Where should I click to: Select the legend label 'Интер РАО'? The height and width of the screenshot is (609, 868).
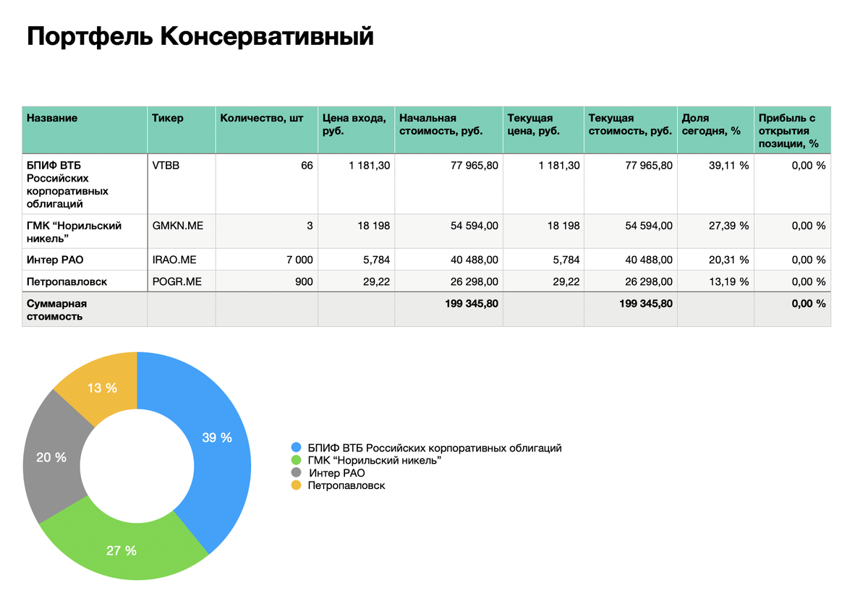click(x=336, y=473)
